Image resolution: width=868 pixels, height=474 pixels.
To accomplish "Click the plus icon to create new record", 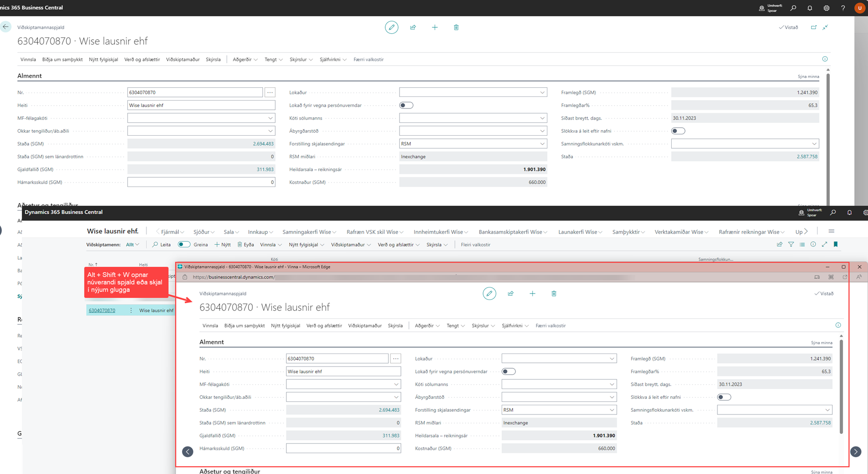I will pyautogui.click(x=435, y=28).
